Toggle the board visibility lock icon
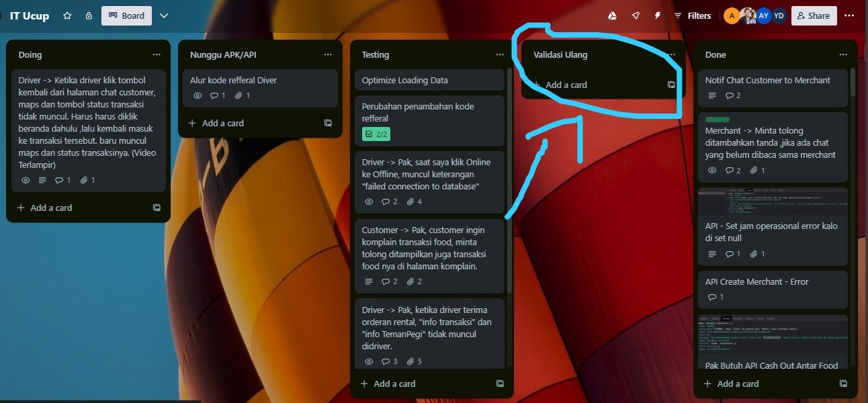Viewport: 868px width, 403px height. tap(89, 15)
